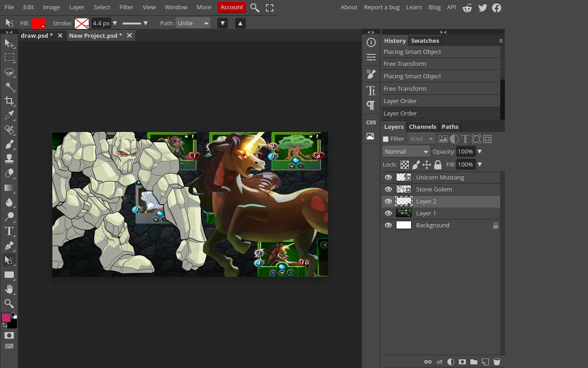Switch to the draw.psd document tab
The width and height of the screenshot is (588, 368).
[x=37, y=35]
